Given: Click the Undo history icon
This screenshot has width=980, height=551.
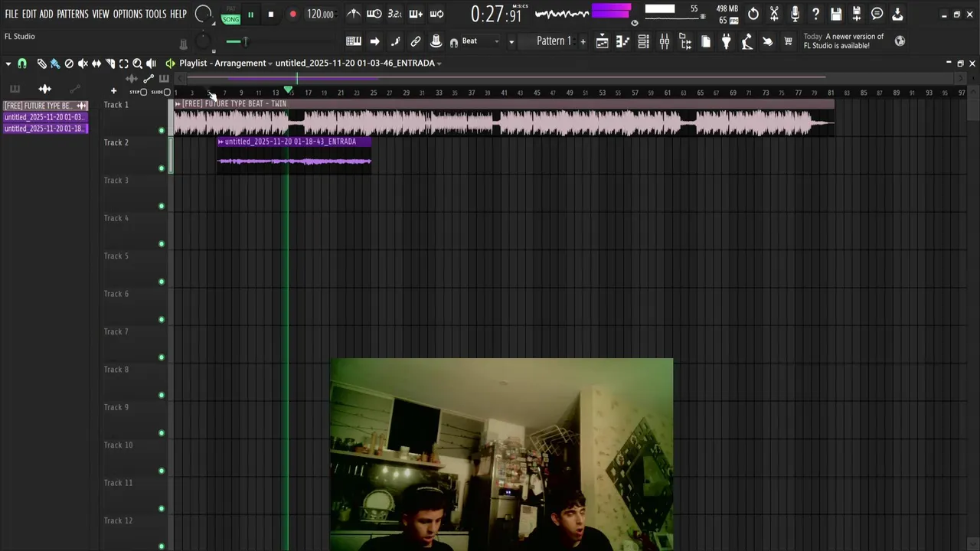Looking at the screenshot, I should pyautogui.click(x=753, y=14).
